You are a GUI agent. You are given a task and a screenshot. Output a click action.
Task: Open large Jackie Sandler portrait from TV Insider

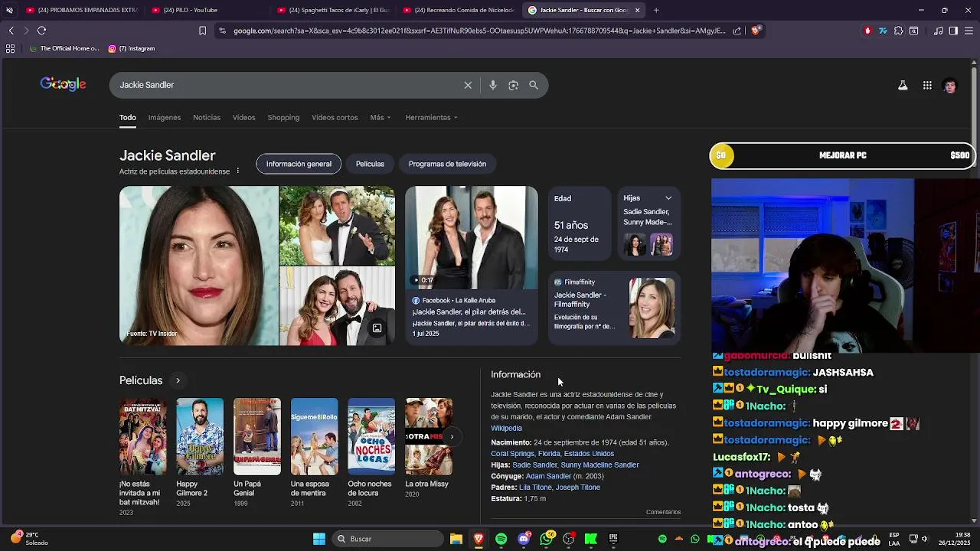pos(199,266)
